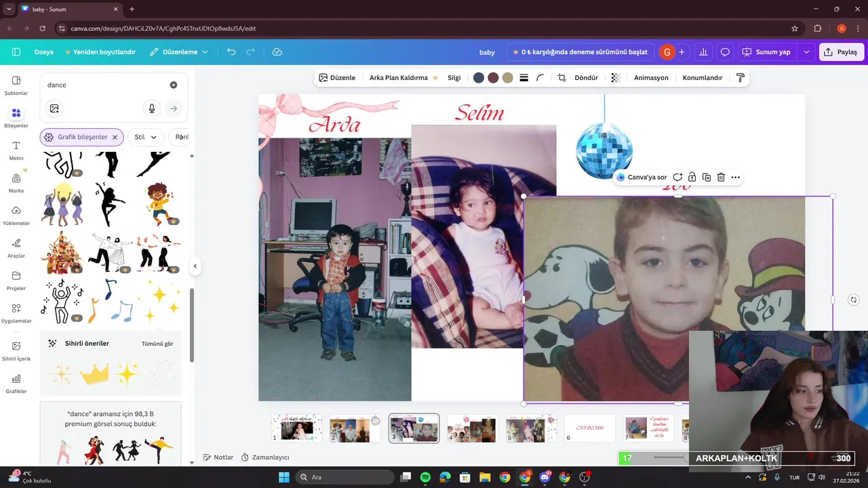Expand the Düzenleme mode dropdown
Screen dimensions: 868x488
pos(179,52)
